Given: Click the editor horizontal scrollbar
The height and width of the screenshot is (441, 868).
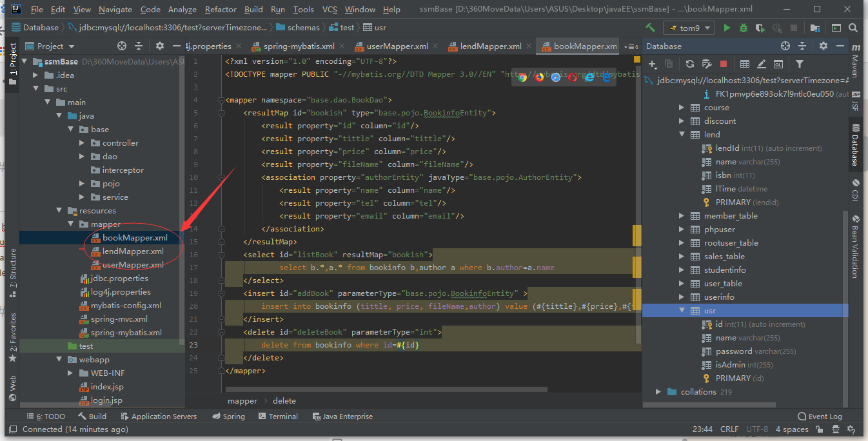Looking at the screenshot, I should point(387,389).
